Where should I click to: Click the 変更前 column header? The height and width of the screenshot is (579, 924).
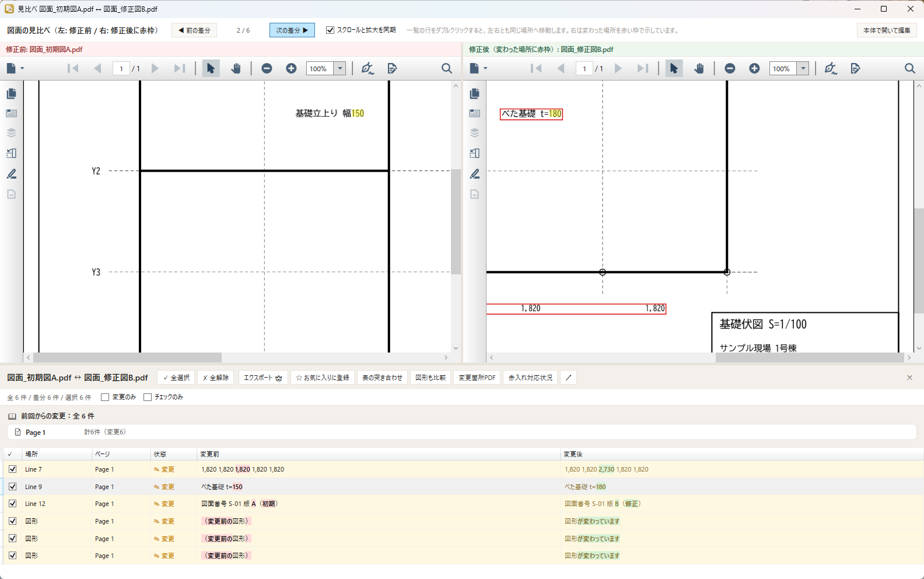(379, 454)
